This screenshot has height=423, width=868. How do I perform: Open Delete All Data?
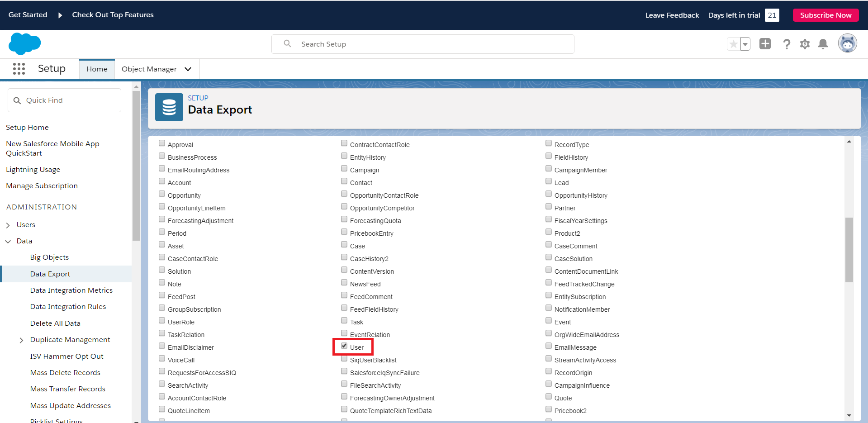(x=55, y=323)
